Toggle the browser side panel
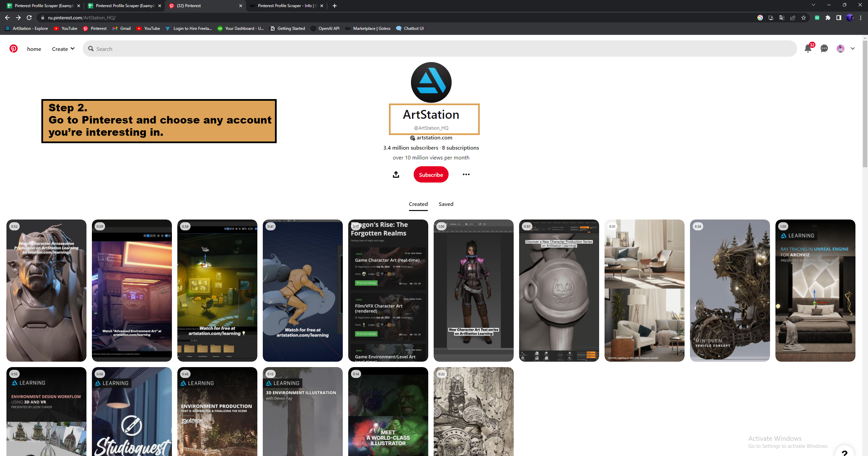This screenshot has height=456, width=868. (839, 18)
